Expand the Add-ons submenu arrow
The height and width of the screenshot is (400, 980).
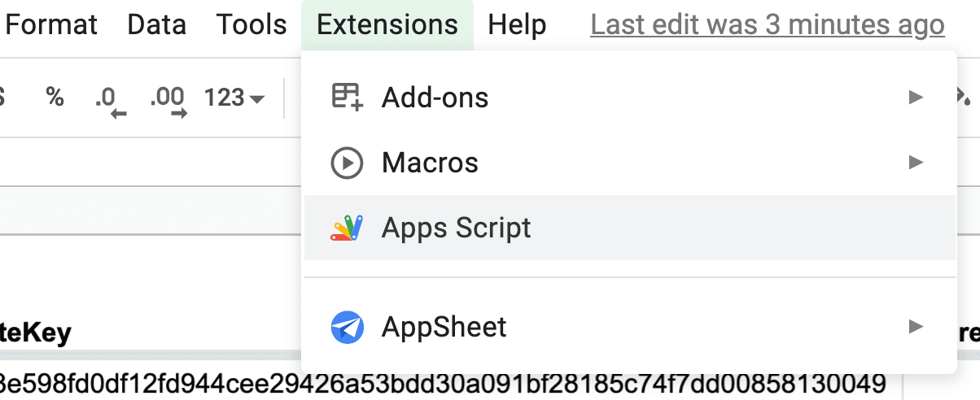pyautogui.click(x=917, y=98)
